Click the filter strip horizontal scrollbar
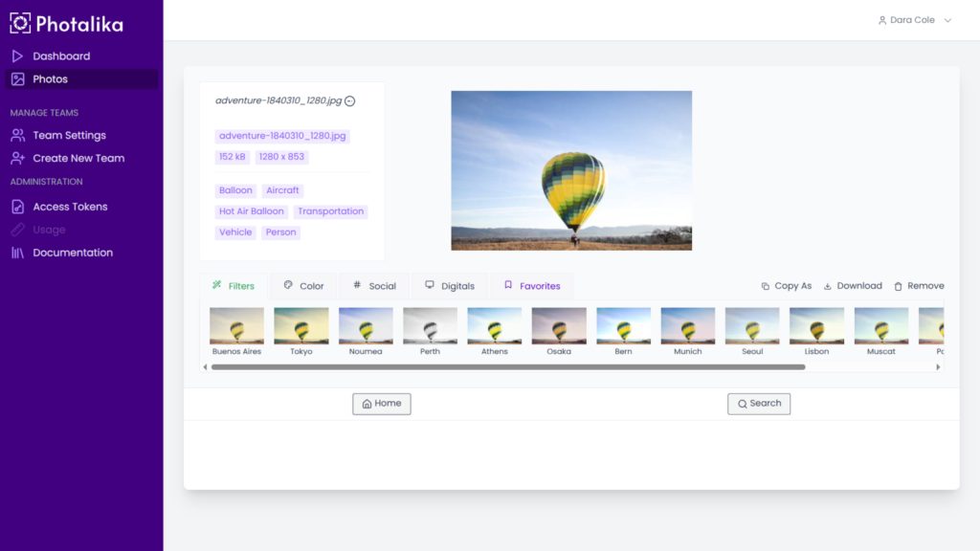980x551 pixels. point(507,366)
